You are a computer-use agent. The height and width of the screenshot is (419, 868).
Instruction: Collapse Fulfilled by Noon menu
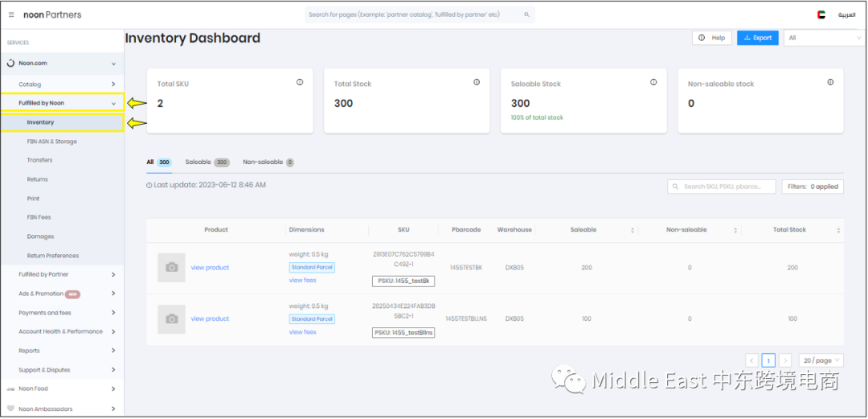click(113, 103)
